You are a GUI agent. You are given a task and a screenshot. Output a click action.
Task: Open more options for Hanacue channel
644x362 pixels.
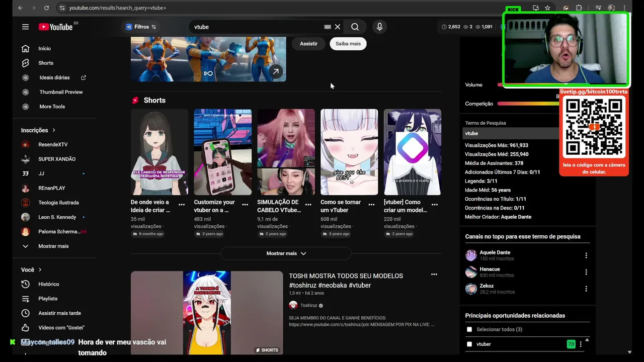[586, 272]
